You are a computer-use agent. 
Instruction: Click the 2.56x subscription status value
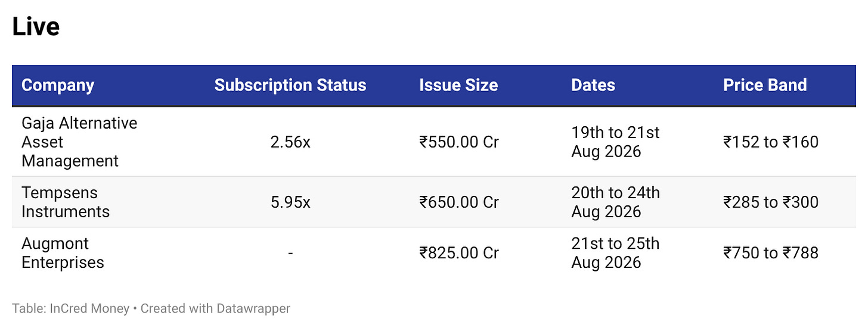pos(290,142)
